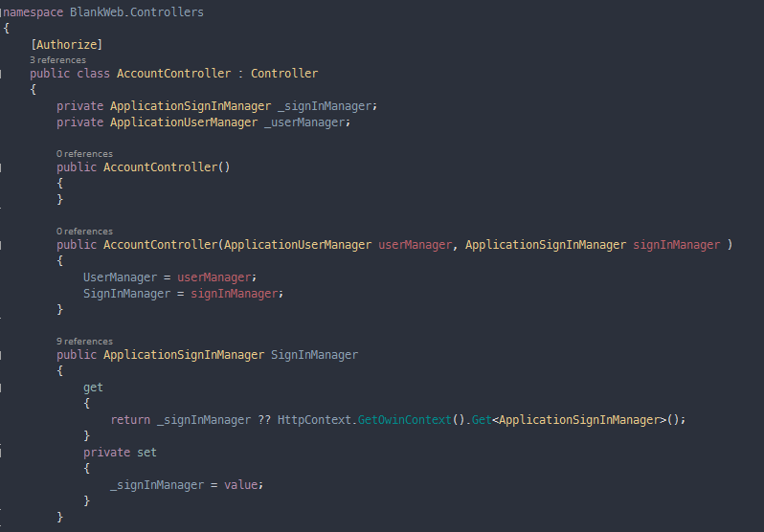Click the "GetOwinContext" method call
The width and height of the screenshot is (764, 532).
click(x=405, y=419)
